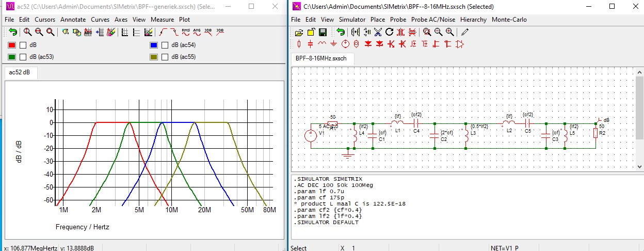Open the Cursors menu in graph window

point(45,20)
